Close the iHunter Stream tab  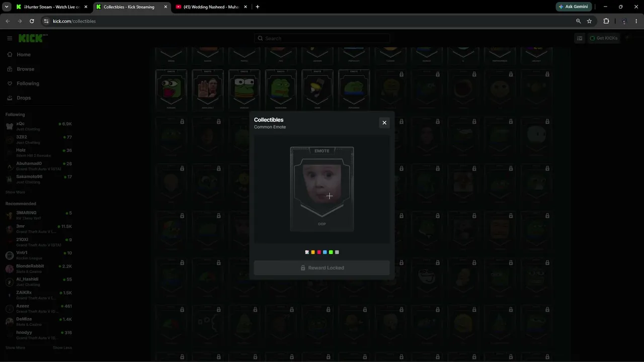(x=86, y=7)
